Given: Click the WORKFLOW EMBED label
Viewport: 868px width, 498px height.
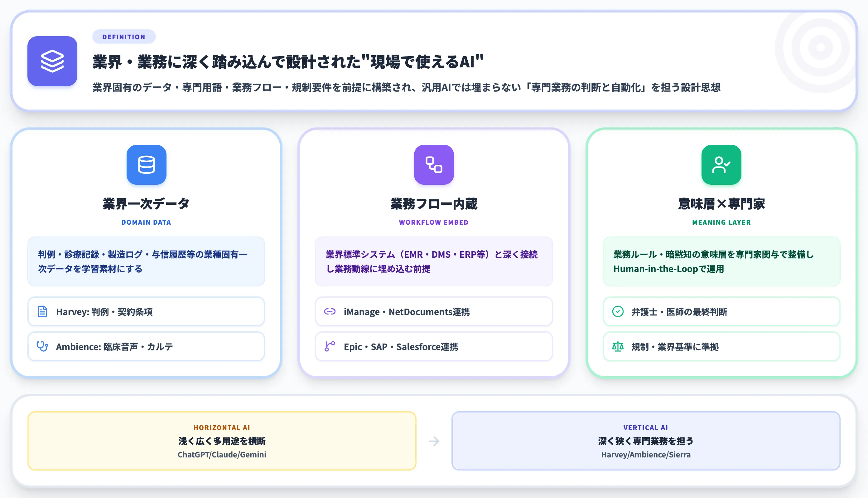Looking at the screenshot, I should pos(434,222).
